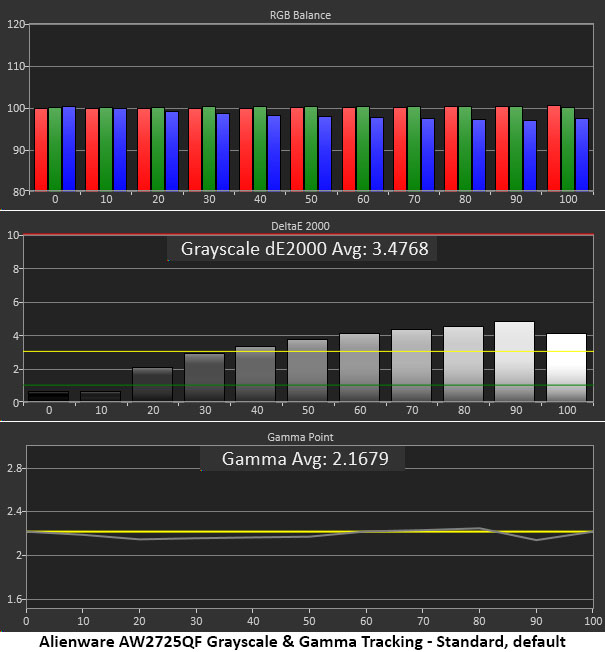Viewport: 605px width, 652px height.
Task: Click the Alienware AW2725QF caption text
Action: pyautogui.click(x=302, y=642)
